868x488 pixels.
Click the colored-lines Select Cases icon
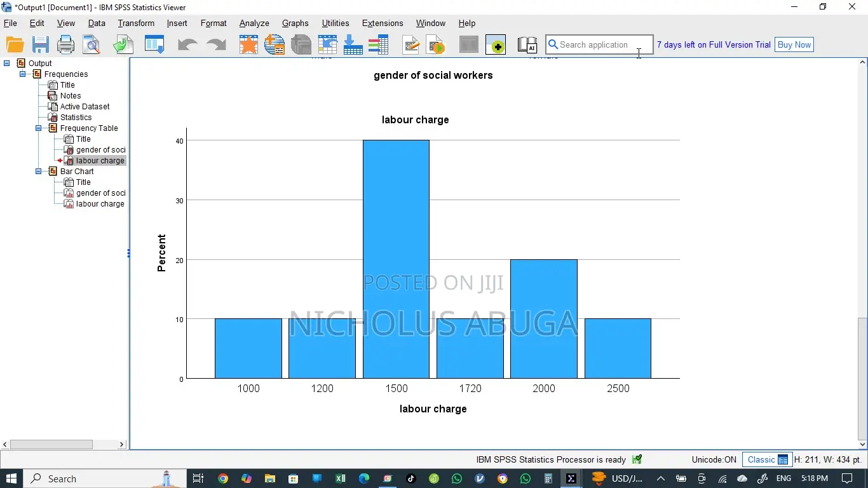coord(379,44)
